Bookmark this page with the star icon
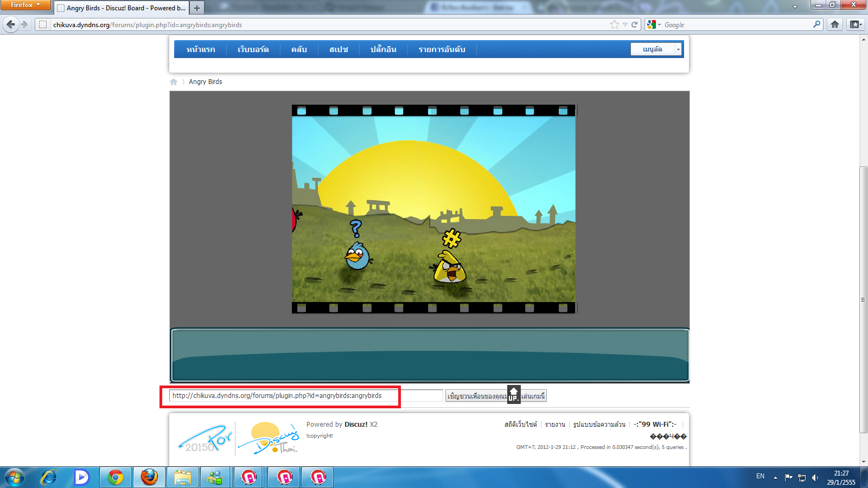 614,24
